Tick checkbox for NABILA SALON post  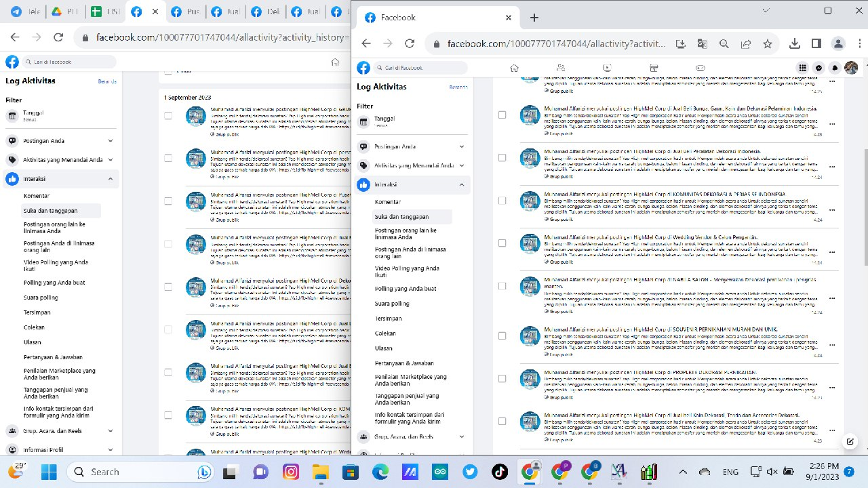502,286
